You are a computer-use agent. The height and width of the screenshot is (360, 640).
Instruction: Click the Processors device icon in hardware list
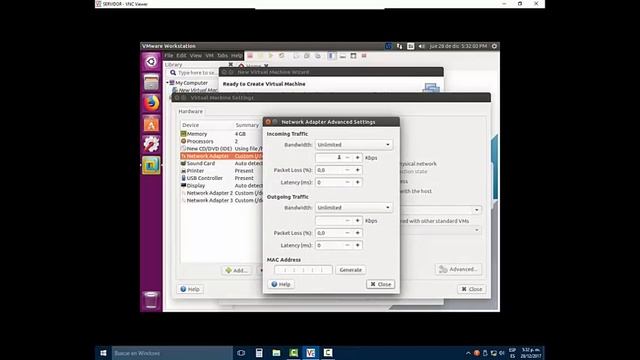183,141
